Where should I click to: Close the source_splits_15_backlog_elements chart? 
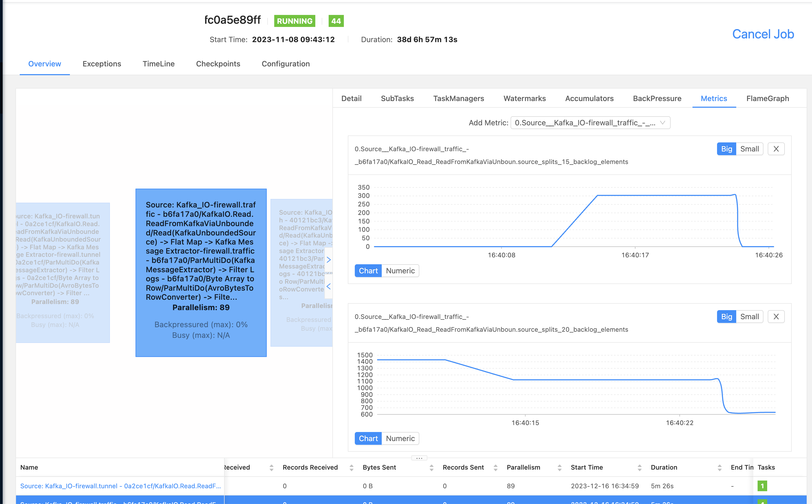coord(776,149)
